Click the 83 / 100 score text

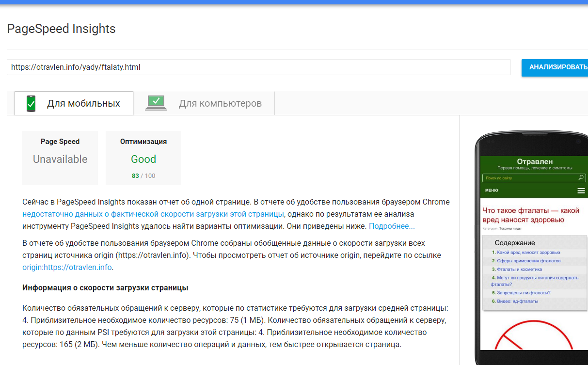tap(143, 175)
